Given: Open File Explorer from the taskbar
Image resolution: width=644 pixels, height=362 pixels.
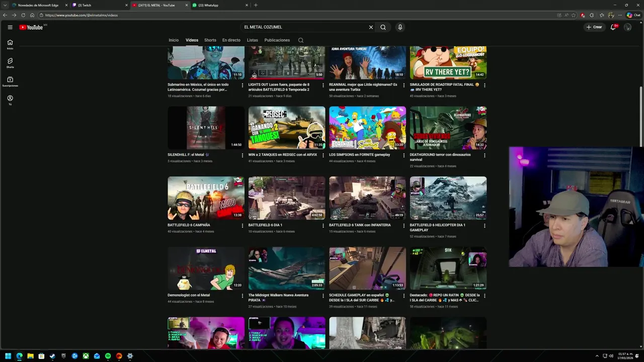Looking at the screenshot, I should click(x=30, y=356).
